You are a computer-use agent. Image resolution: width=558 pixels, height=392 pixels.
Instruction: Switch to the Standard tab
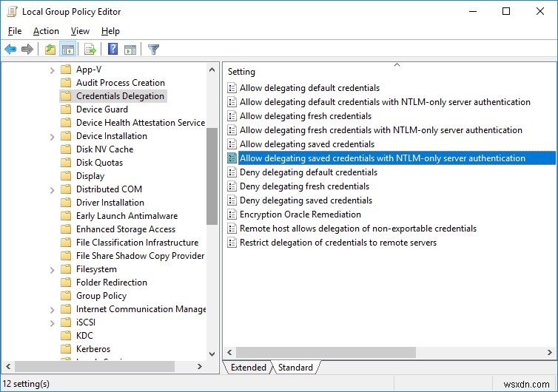[296, 367]
